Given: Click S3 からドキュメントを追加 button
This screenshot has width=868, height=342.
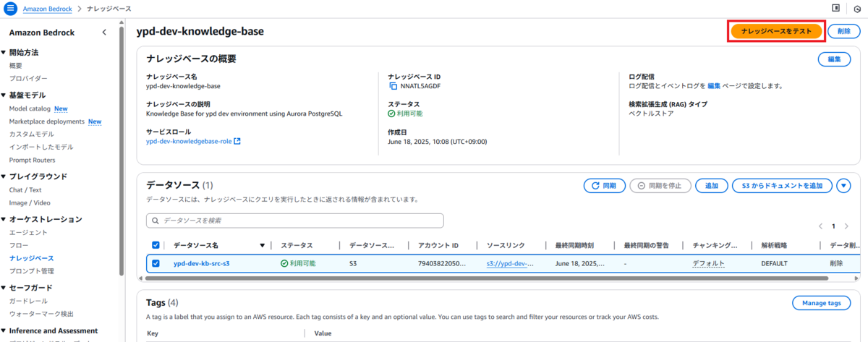Looking at the screenshot, I should tap(782, 186).
